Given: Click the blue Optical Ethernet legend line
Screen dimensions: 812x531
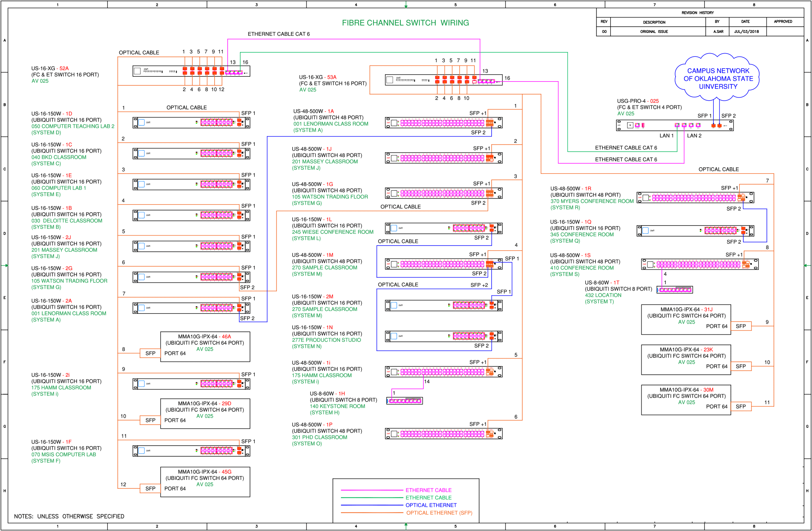Looking at the screenshot, I should tap(371, 505).
